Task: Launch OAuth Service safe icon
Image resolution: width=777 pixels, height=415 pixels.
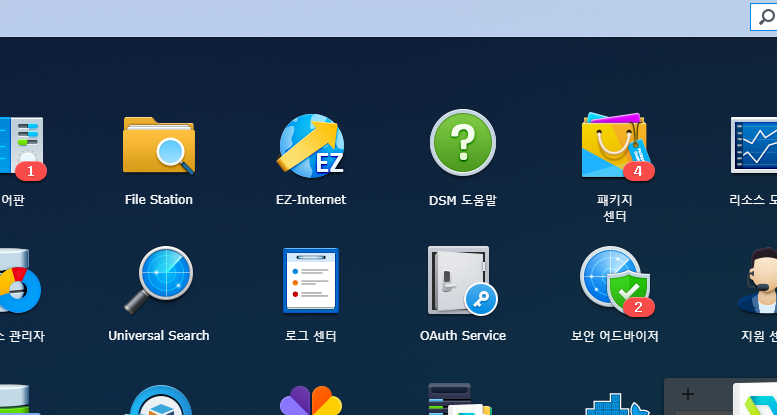Action: [x=462, y=281]
